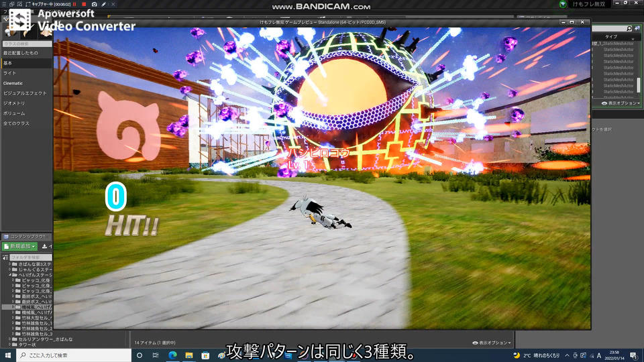
Task: Open the 新規追加 green dropdown button
Action: tap(19, 246)
